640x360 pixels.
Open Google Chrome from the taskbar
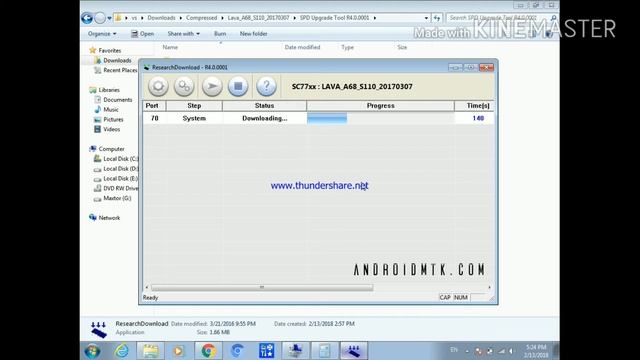coord(208,351)
